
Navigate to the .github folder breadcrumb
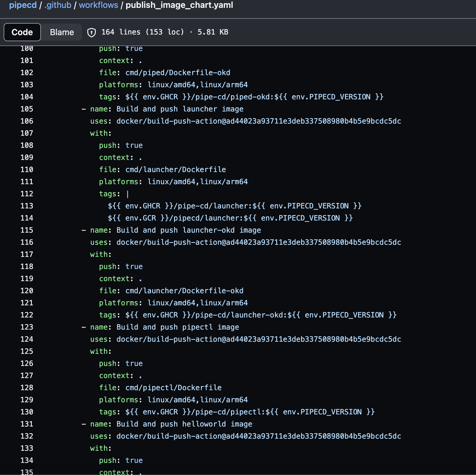[58, 5]
